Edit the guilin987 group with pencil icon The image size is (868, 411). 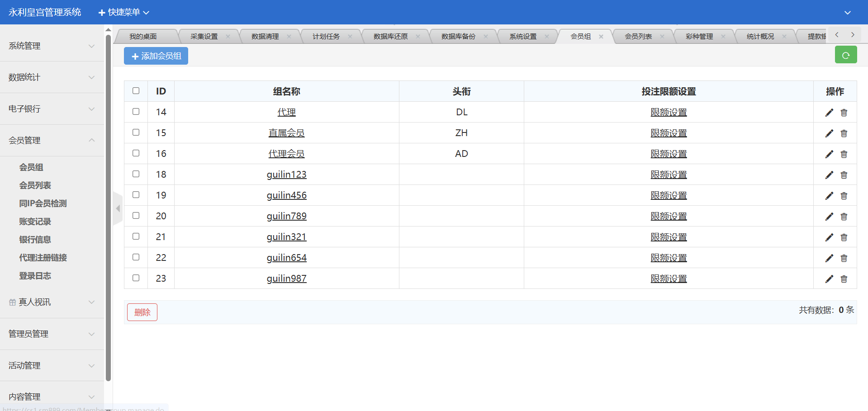point(829,279)
